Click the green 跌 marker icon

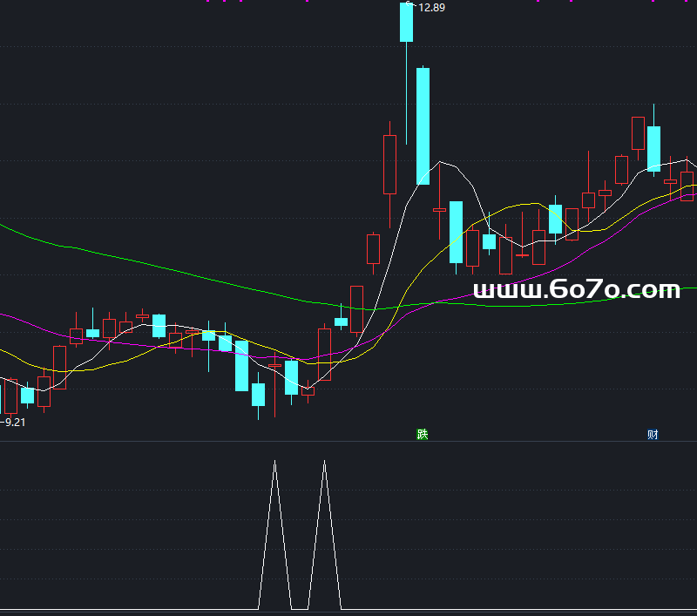coord(423,434)
